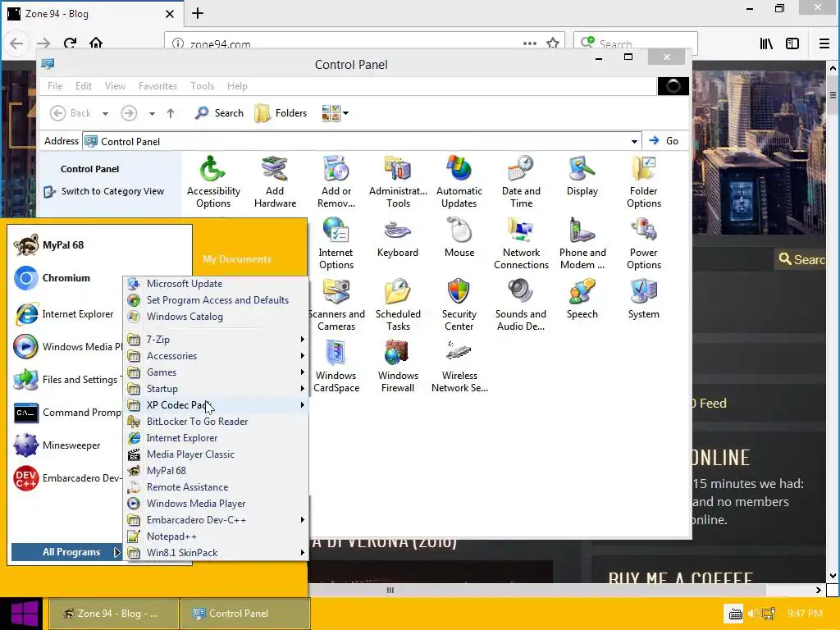Image resolution: width=840 pixels, height=630 pixels.
Task: Open Speech settings icon
Action: click(582, 300)
